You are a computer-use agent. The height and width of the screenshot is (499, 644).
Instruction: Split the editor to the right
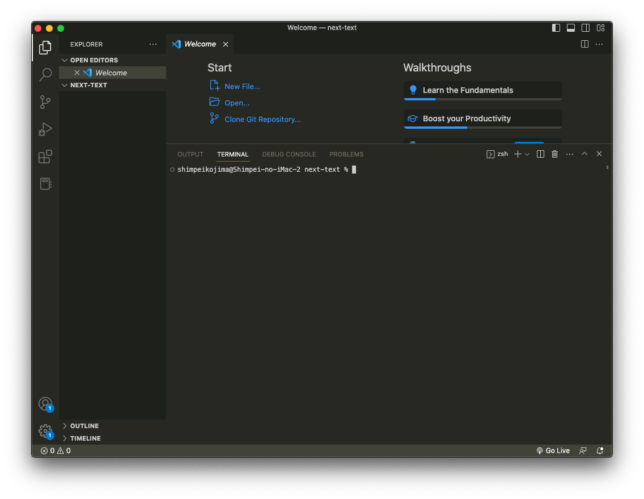584,44
